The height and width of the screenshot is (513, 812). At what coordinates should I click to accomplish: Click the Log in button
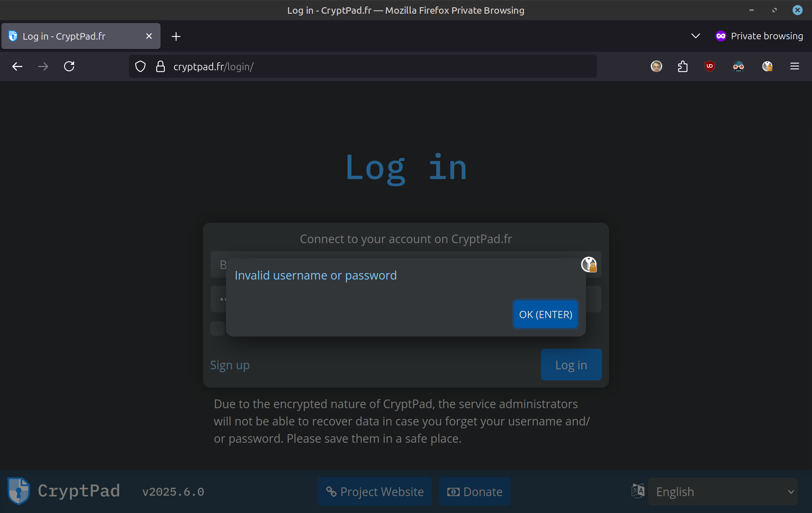[x=571, y=365]
